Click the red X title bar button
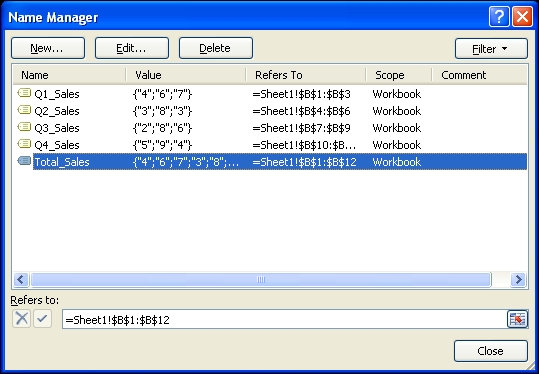This screenshot has width=539, height=374. [x=522, y=16]
